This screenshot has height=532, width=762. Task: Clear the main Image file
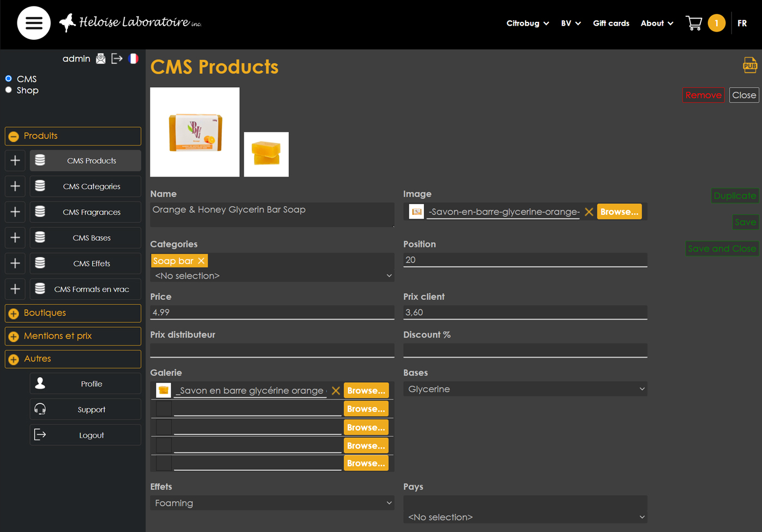pos(589,212)
